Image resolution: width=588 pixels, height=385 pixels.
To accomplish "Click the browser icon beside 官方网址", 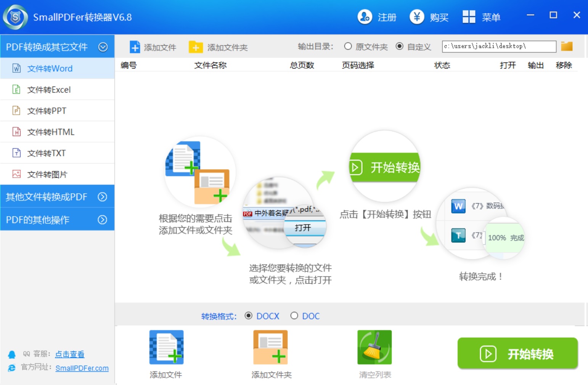I will (x=12, y=368).
